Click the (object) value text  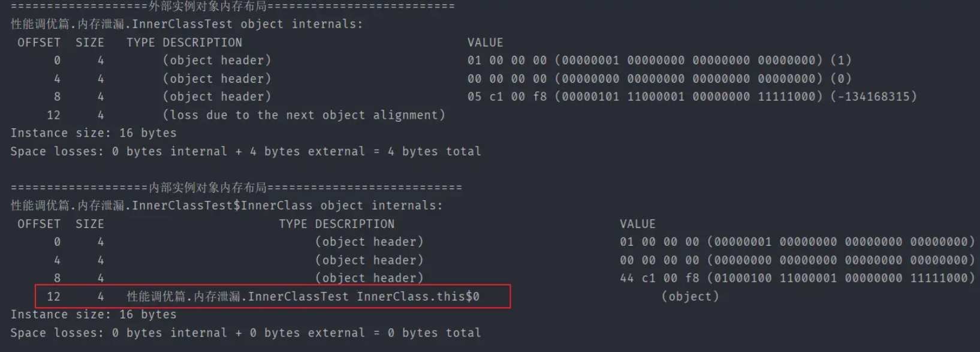point(690,296)
